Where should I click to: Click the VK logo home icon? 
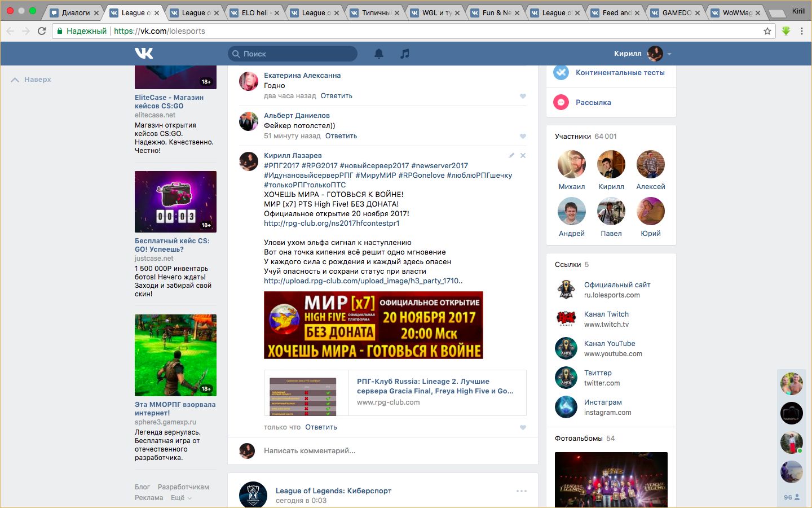tap(144, 53)
